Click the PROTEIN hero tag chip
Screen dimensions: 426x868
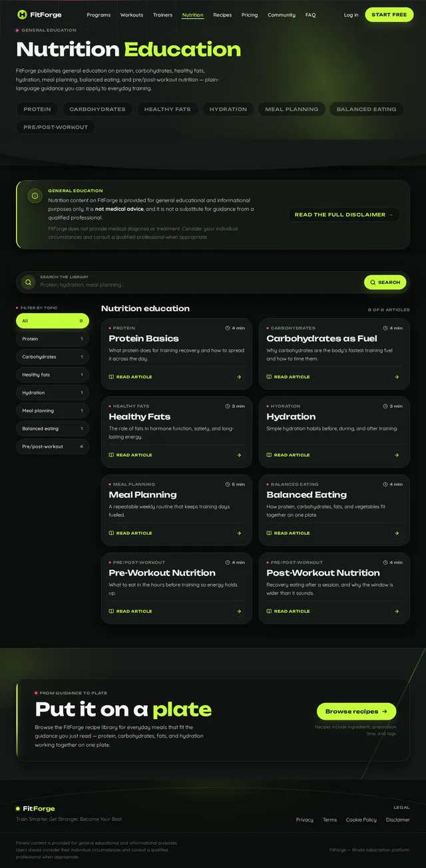[37, 109]
